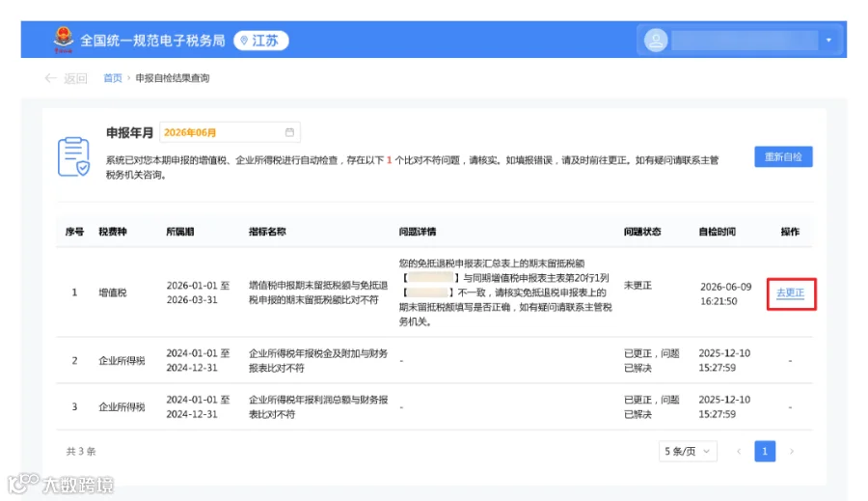This screenshot has width=868, height=501.
Task: Click the 企业所得税年报利润总额 indicator cell
Action: (x=318, y=406)
